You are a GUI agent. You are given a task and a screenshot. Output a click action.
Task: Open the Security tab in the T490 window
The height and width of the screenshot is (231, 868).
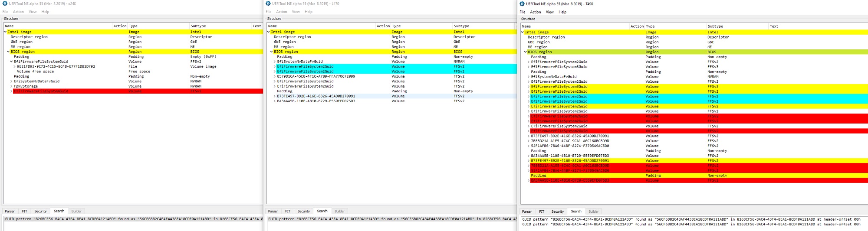[x=558, y=212]
